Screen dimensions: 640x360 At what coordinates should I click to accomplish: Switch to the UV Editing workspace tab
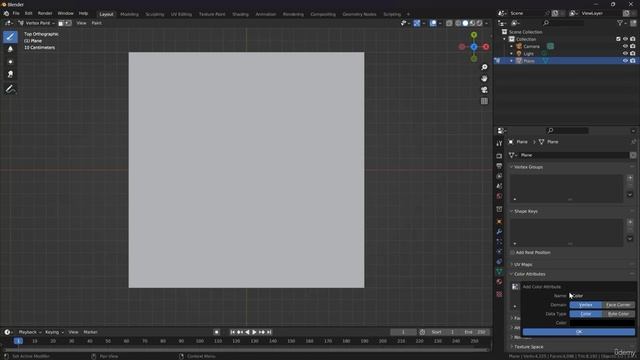coord(181,14)
